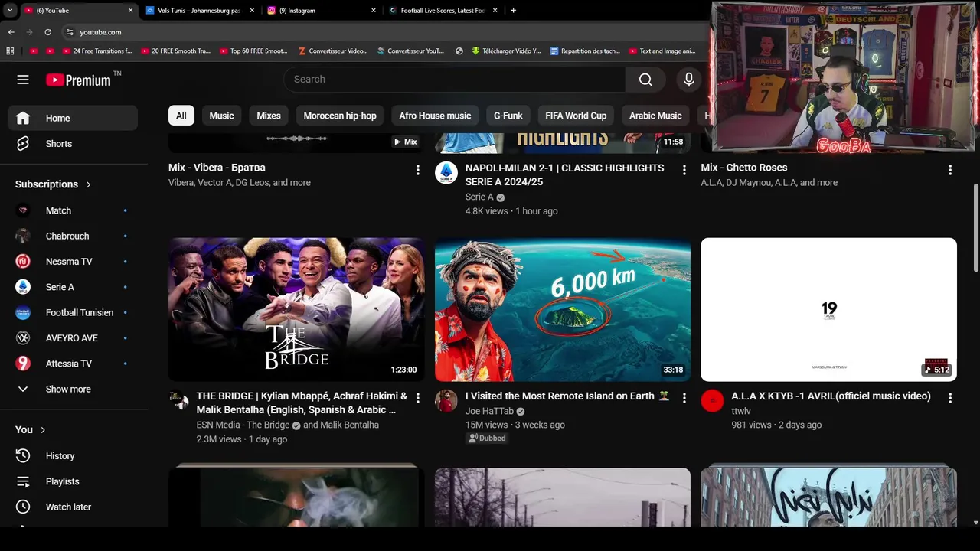Switch to the Vols Tunis – Johannesburg tab
The image size is (980, 551).
199,11
